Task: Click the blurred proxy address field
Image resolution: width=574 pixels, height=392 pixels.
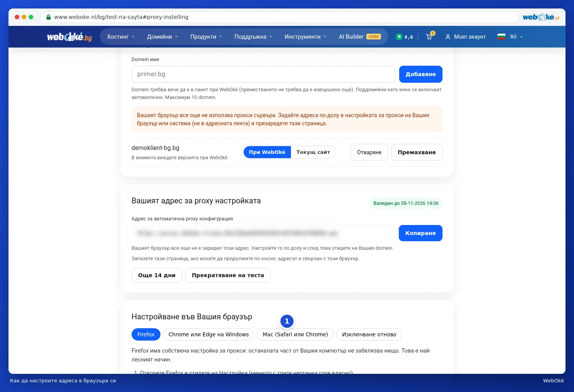Action: (x=263, y=233)
